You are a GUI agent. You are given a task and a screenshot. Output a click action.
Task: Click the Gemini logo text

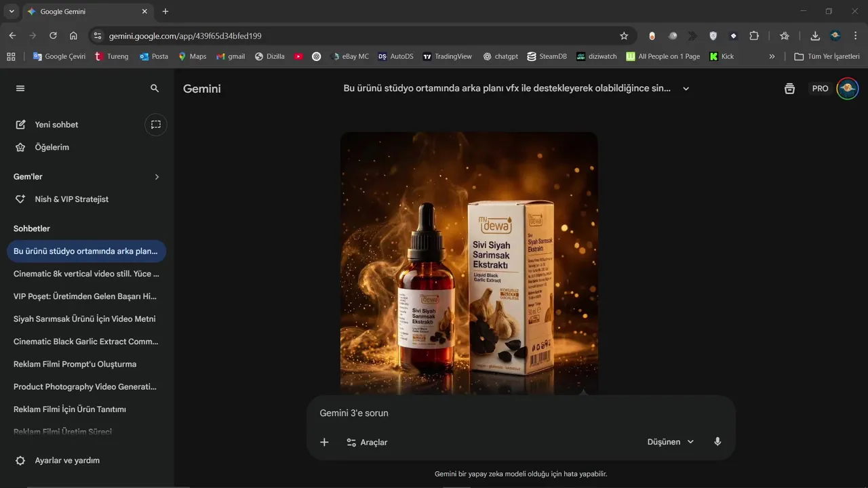pos(202,89)
